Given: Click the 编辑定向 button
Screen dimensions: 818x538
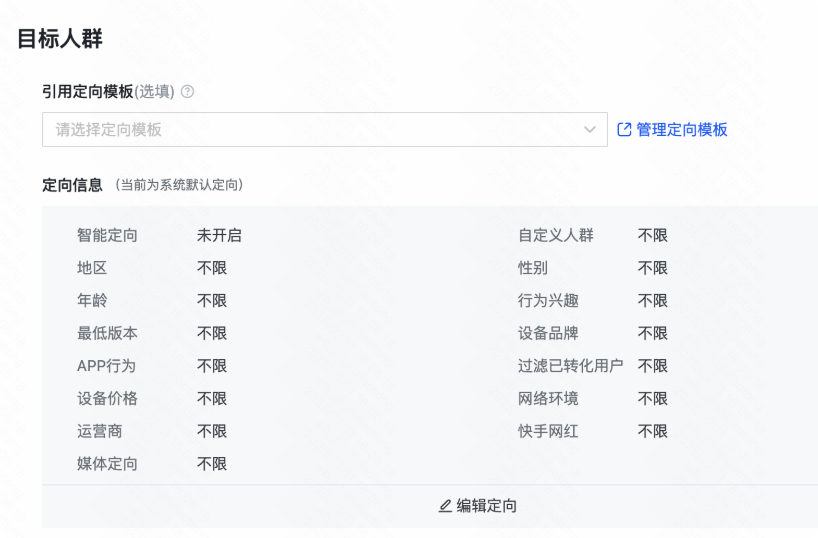Looking at the screenshot, I should 478,506.
